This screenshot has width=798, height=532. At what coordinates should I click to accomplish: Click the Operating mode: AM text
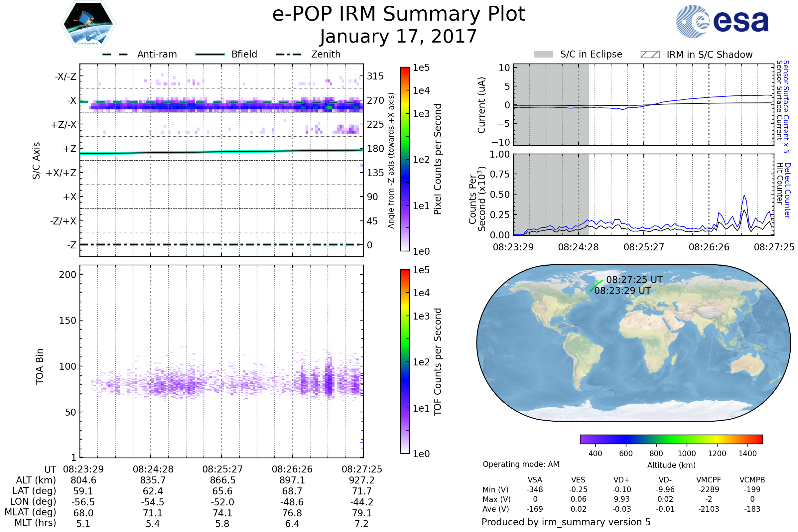click(x=520, y=464)
